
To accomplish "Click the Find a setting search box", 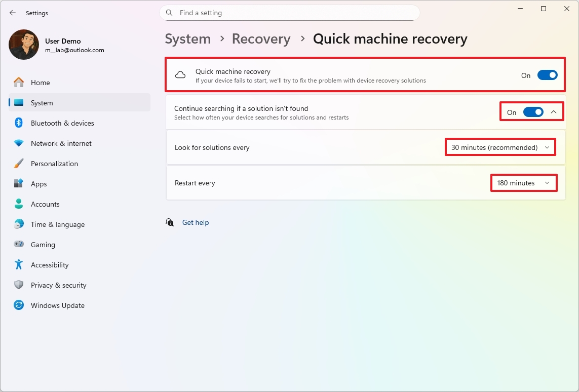I will (289, 13).
